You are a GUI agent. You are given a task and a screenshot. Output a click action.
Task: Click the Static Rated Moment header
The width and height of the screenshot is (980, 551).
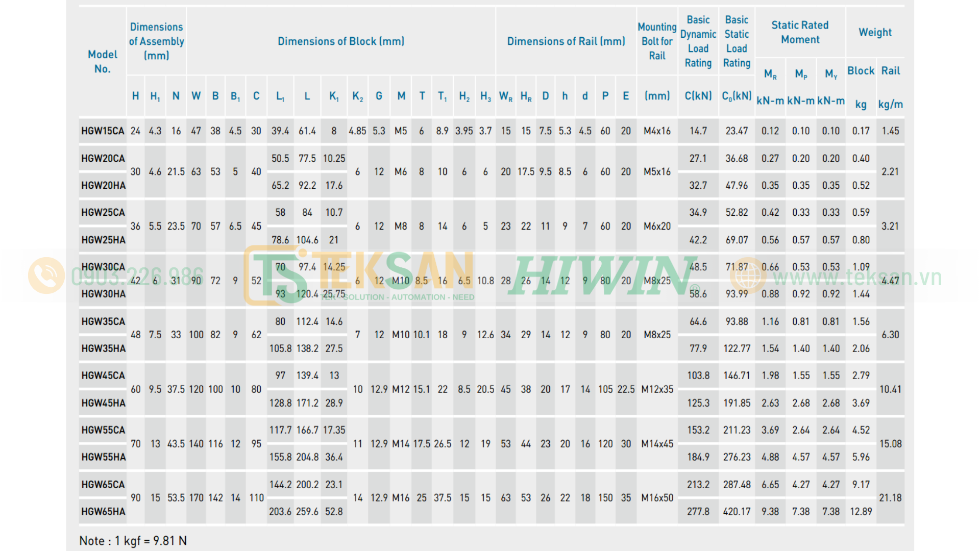(x=800, y=32)
